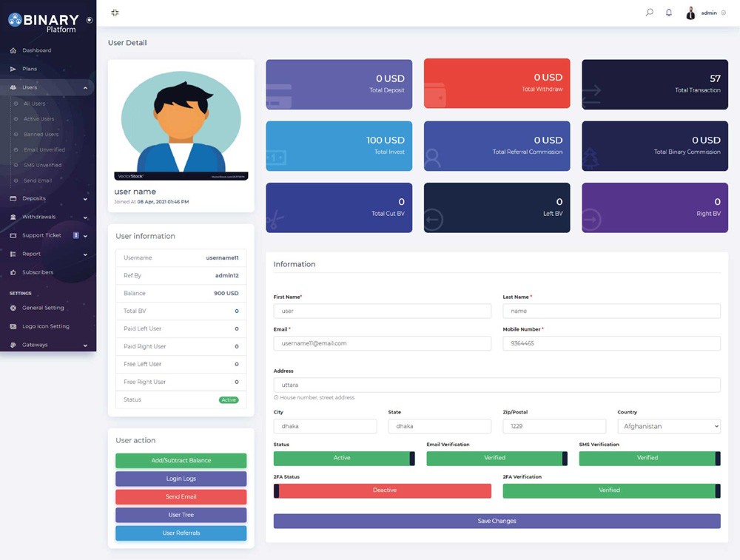Open the Country dropdown showing Afghanistan
The width and height of the screenshot is (740, 560).
point(668,426)
